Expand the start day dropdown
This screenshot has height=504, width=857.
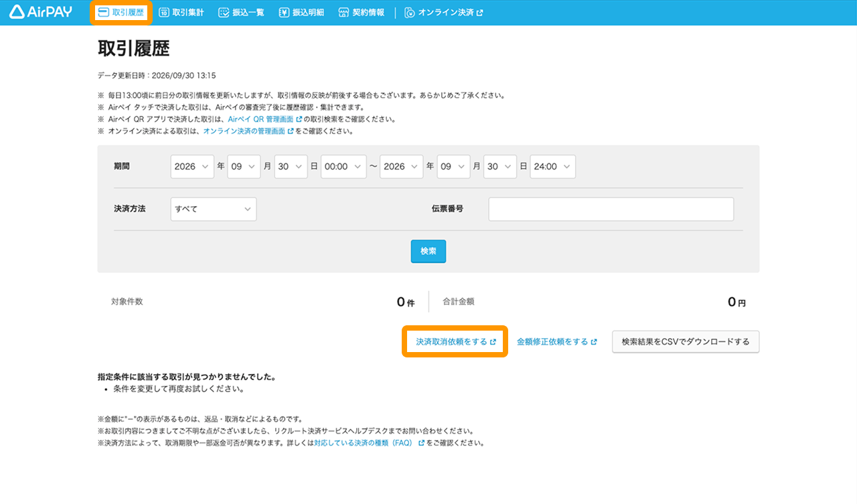pos(291,167)
